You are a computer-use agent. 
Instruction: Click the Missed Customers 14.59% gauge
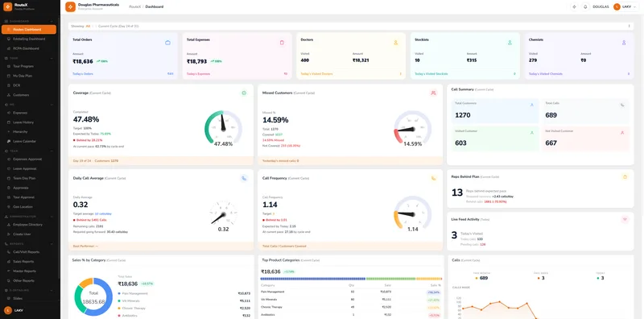click(x=412, y=128)
